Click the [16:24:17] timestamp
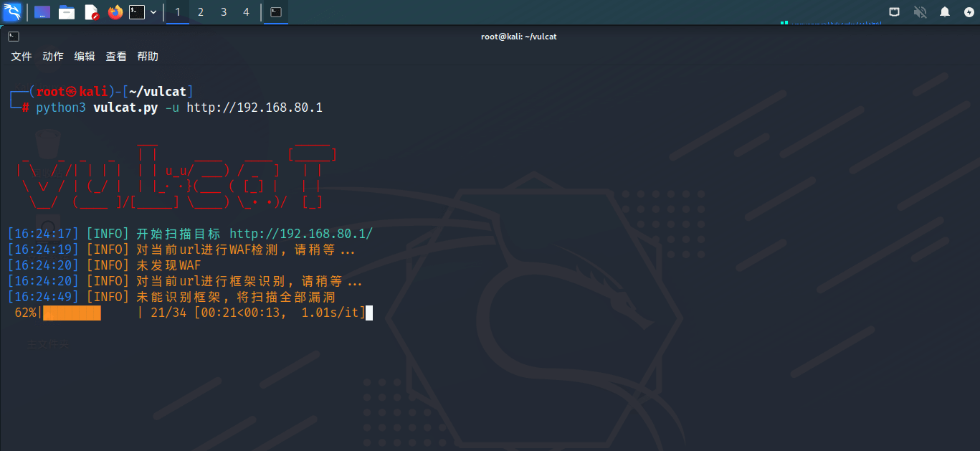 (x=43, y=234)
